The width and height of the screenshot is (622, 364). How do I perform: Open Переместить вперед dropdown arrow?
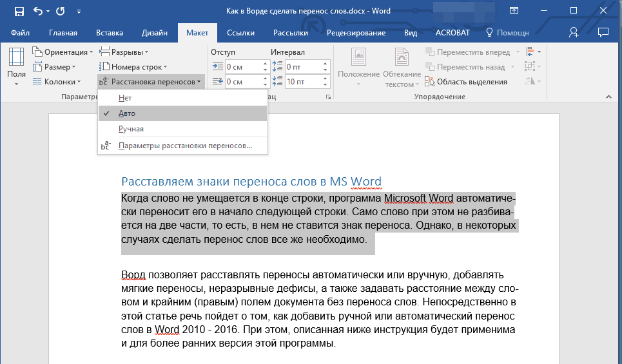click(x=518, y=52)
